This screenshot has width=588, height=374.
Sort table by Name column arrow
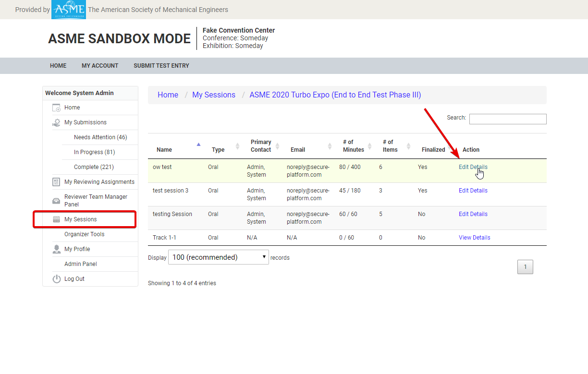pos(198,145)
